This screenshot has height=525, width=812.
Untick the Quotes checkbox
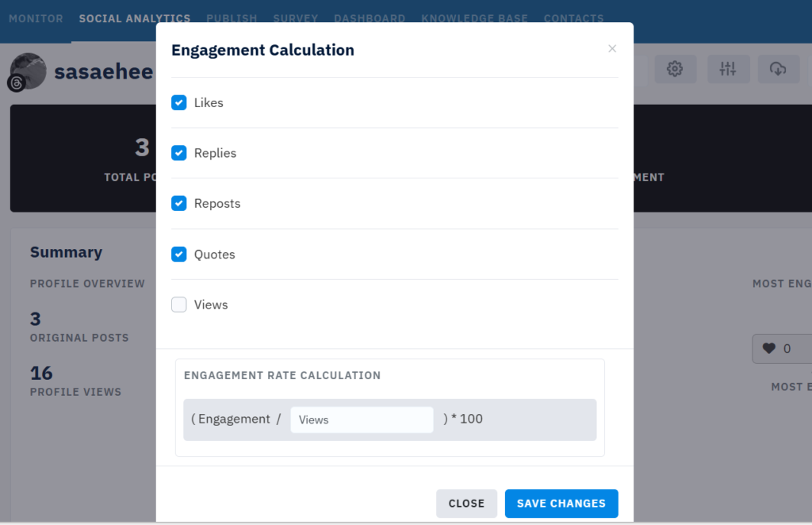point(179,255)
